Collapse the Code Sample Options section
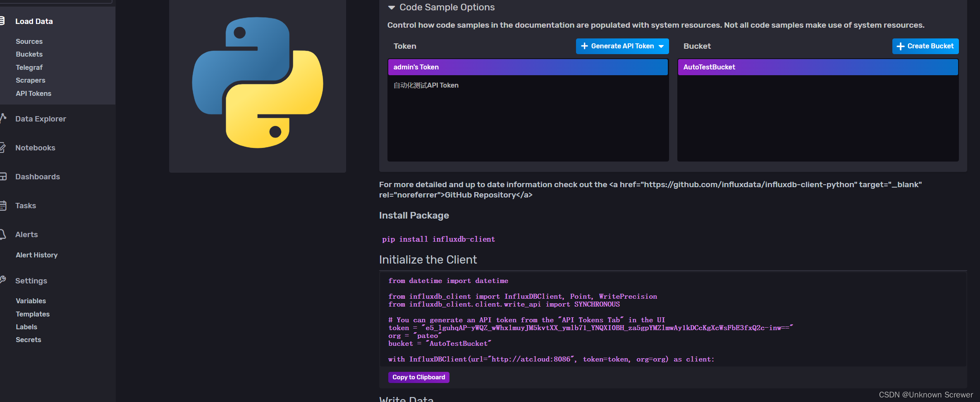980x402 pixels. (392, 7)
